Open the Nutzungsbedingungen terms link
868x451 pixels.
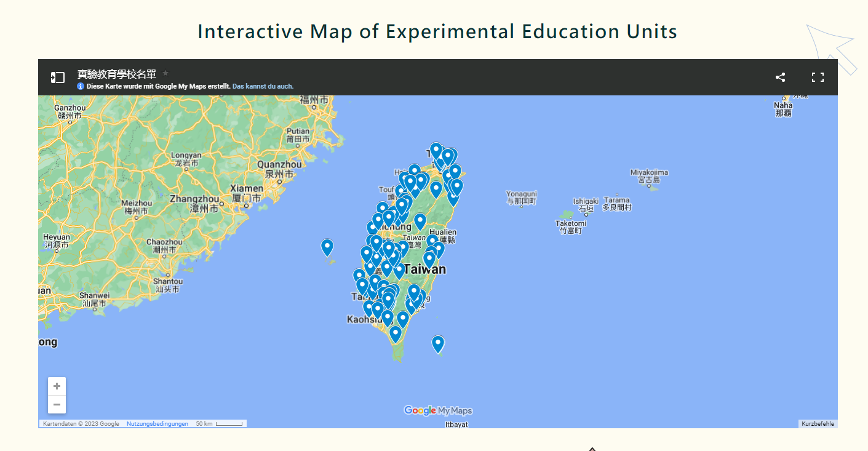(x=157, y=424)
